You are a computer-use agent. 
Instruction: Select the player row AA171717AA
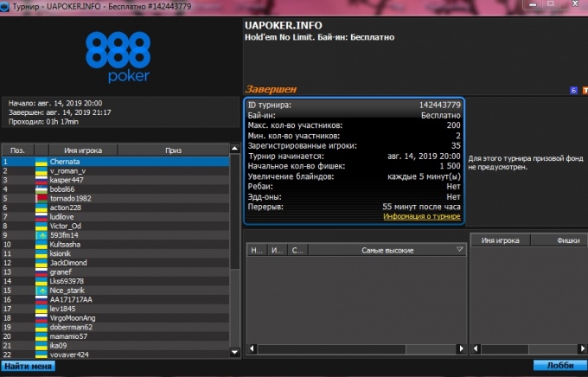(x=116, y=300)
